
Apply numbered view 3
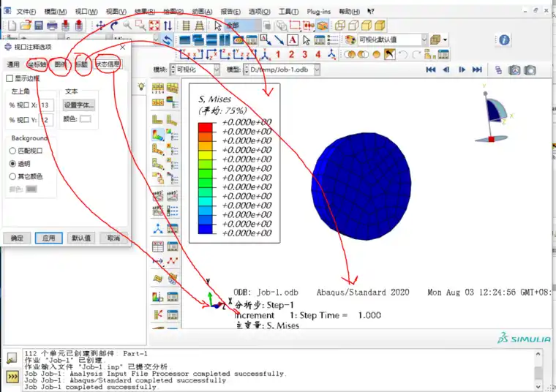(304, 54)
